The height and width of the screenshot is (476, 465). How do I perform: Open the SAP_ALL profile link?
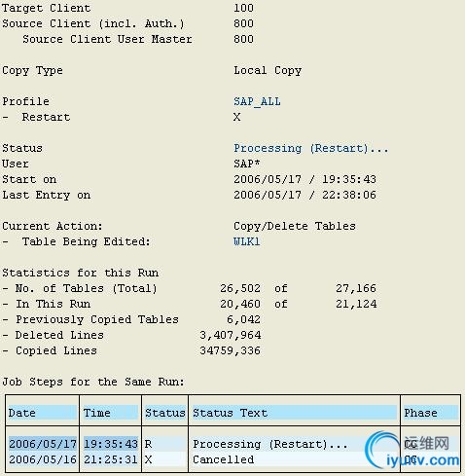257,101
